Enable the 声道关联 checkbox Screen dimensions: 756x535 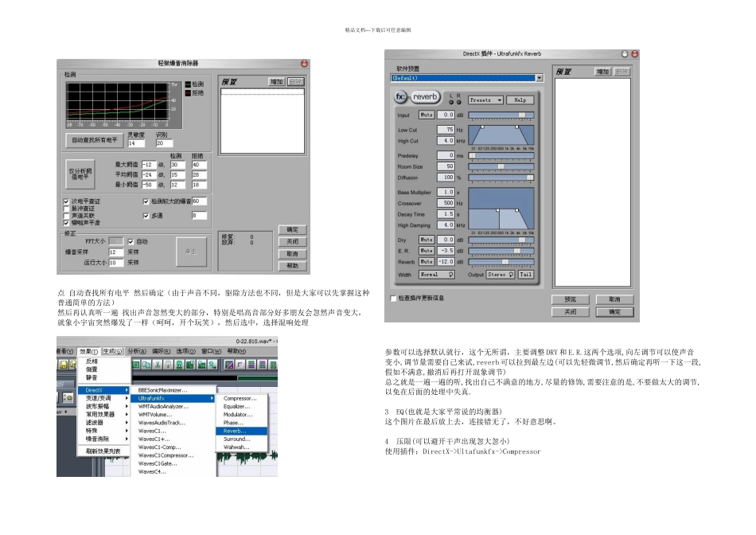[67, 216]
